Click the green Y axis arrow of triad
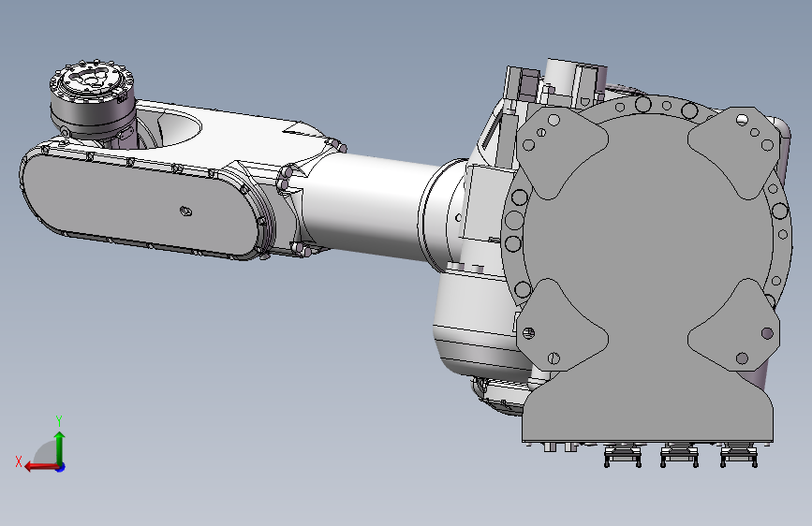This screenshot has width=812, height=526. click(60, 446)
